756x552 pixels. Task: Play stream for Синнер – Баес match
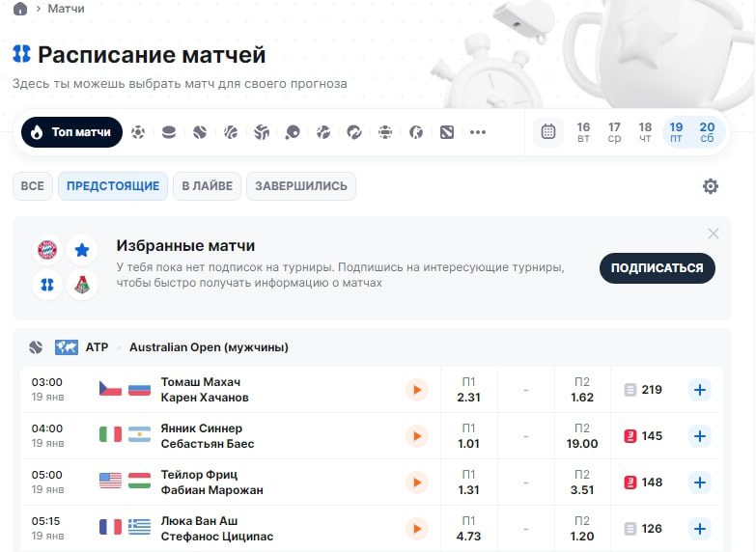pos(417,436)
